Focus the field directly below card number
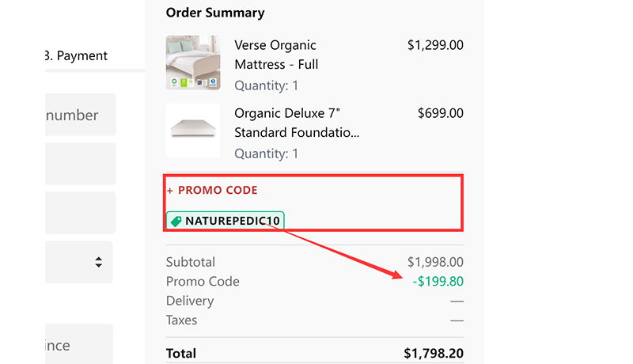Screen dimensions: 633x364 coord(80,164)
